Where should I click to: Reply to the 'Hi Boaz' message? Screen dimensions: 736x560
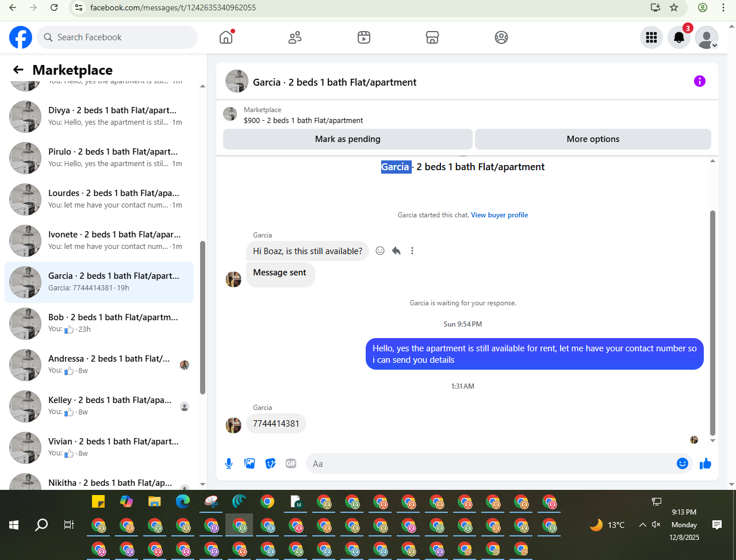pos(396,251)
